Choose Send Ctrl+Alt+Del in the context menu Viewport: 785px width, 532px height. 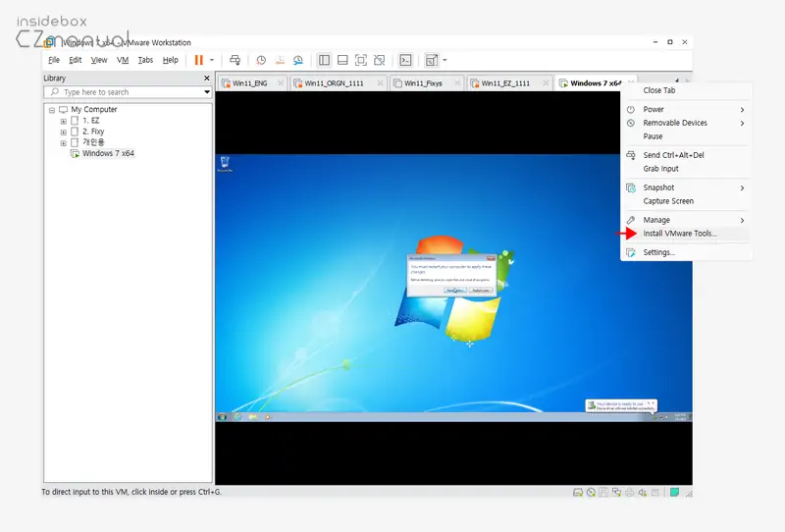pos(686,155)
